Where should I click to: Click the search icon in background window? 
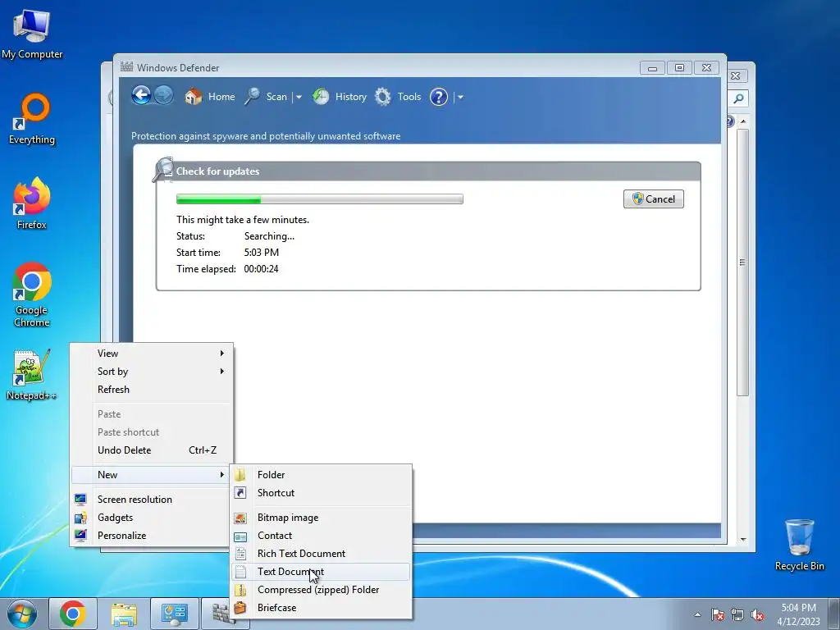tap(739, 98)
